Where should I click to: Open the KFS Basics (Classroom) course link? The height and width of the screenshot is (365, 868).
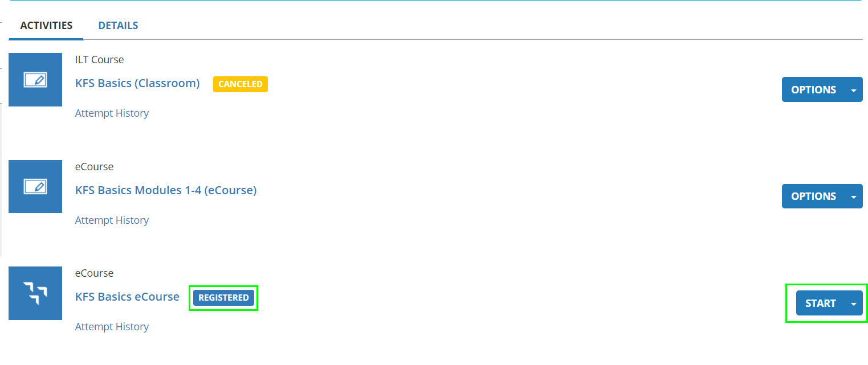(137, 83)
